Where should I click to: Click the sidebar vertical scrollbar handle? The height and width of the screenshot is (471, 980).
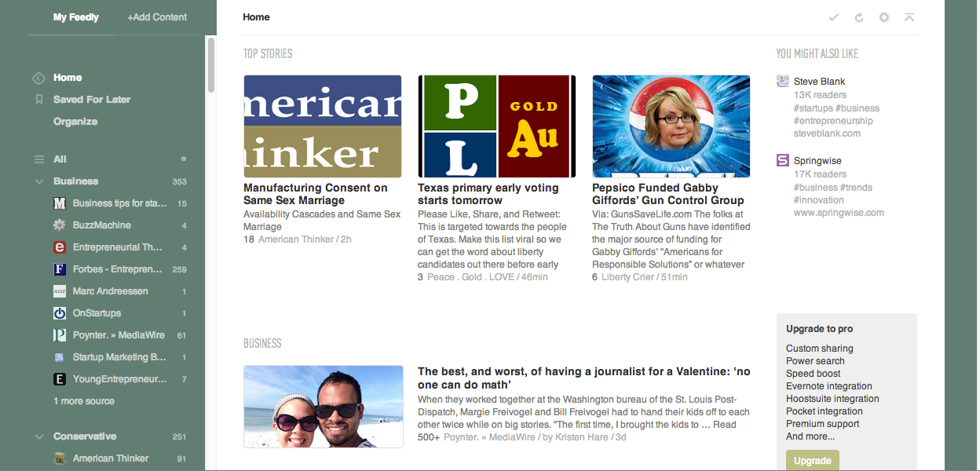[x=210, y=64]
